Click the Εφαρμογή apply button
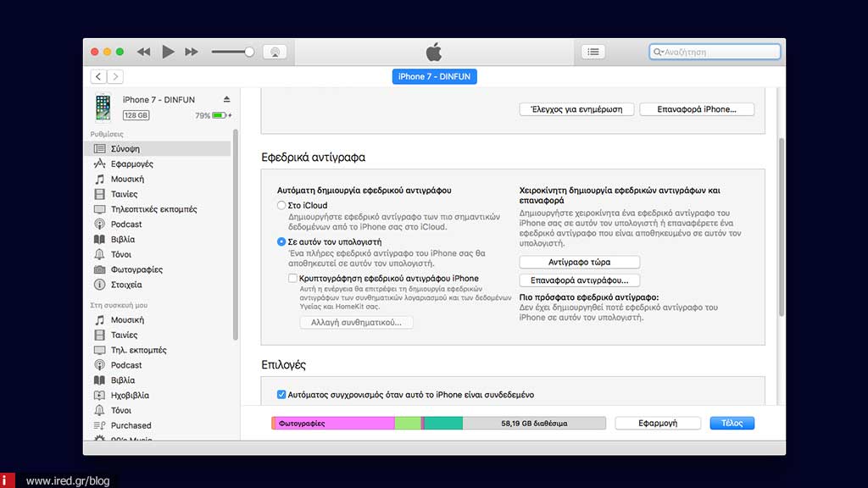The width and height of the screenshot is (868, 488). tap(658, 423)
